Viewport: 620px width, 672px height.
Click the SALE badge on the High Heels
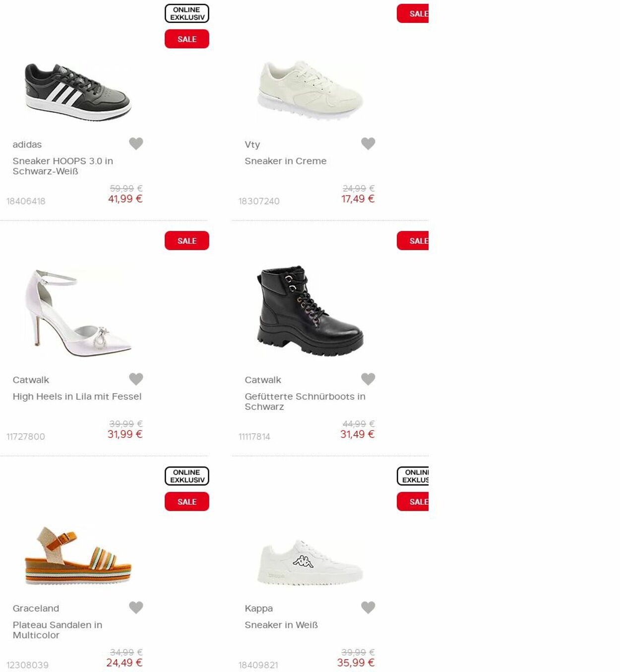click(x=186, y=241)
